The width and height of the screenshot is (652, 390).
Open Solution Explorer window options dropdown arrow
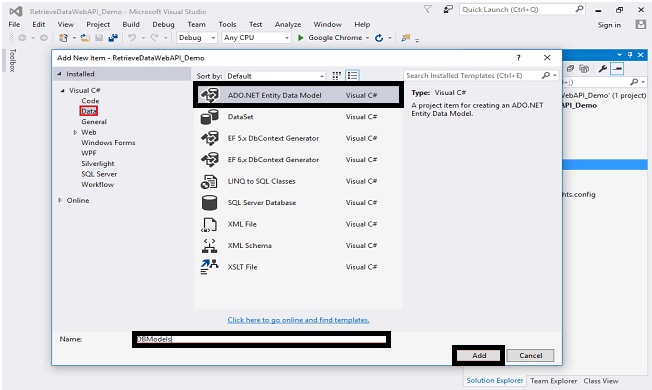tap(620, 54)
